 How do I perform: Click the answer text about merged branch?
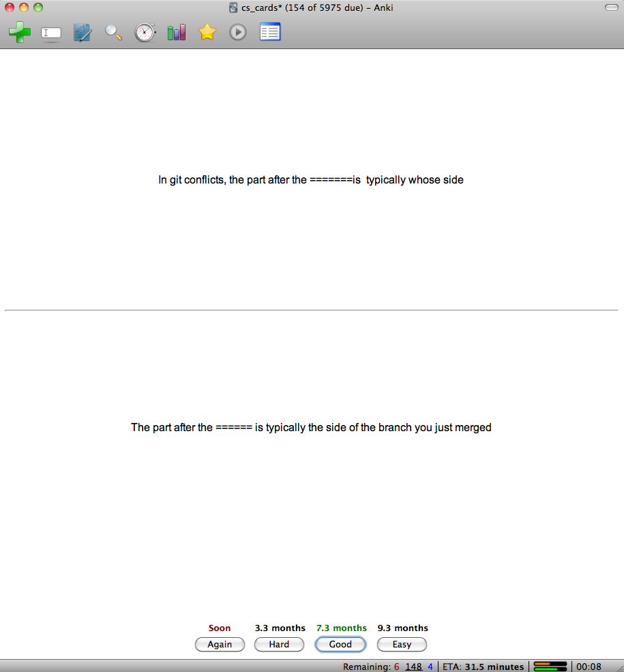(311, 428)
